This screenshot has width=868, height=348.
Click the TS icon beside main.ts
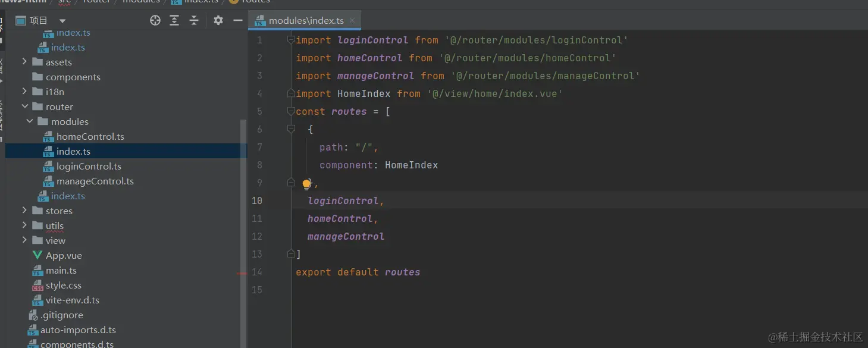point(37,271)
